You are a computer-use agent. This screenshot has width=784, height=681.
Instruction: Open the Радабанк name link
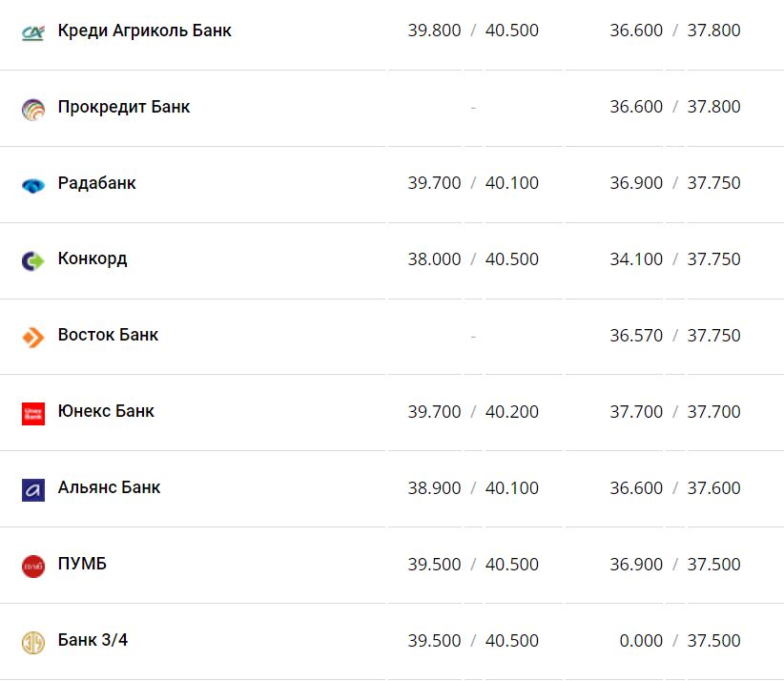(96, 183)
